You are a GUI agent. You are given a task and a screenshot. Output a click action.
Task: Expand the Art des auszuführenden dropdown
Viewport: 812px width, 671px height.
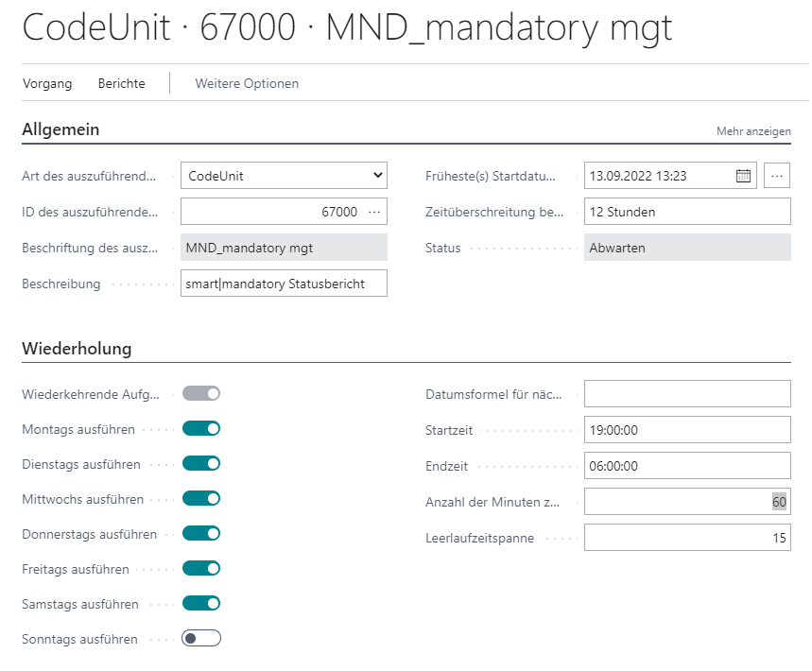click(x=284, y=176)
